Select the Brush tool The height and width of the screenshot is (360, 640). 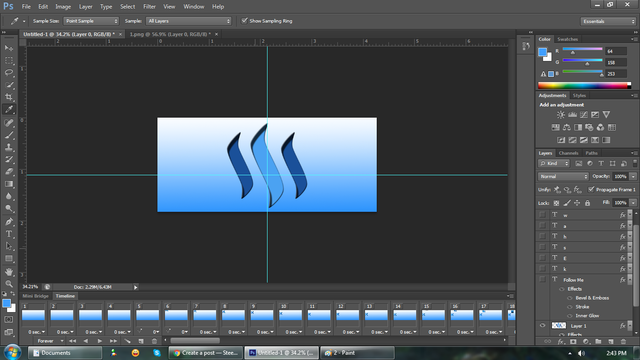click(9, 135)
